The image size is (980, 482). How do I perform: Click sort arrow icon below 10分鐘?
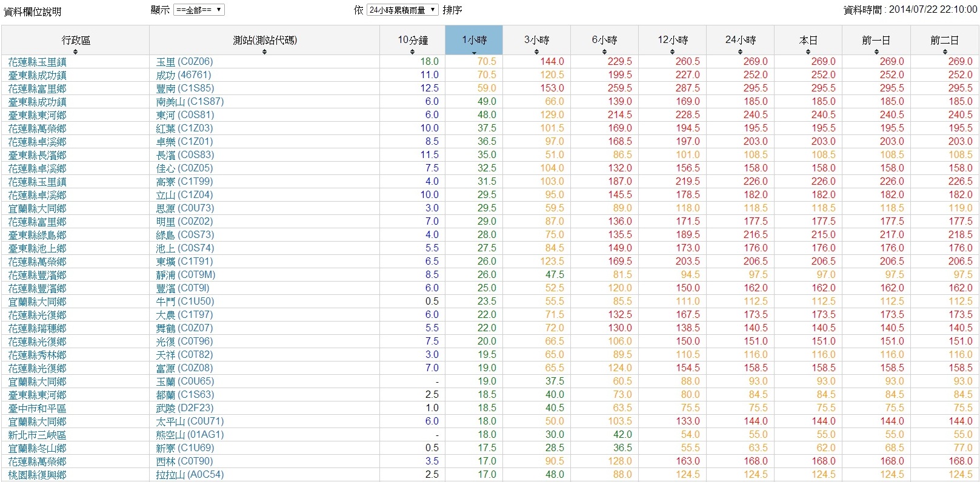(x=412, y=52)
